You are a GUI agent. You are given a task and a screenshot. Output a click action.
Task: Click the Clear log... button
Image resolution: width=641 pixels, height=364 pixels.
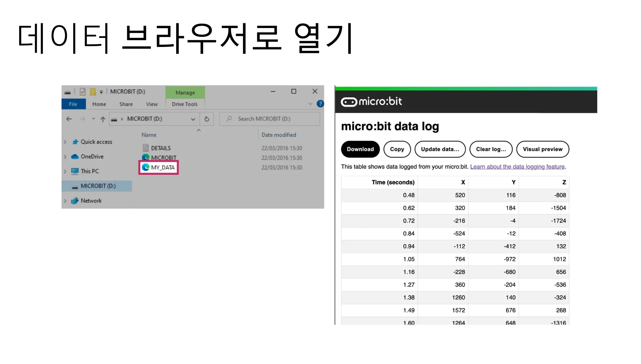tap(491, 149)
